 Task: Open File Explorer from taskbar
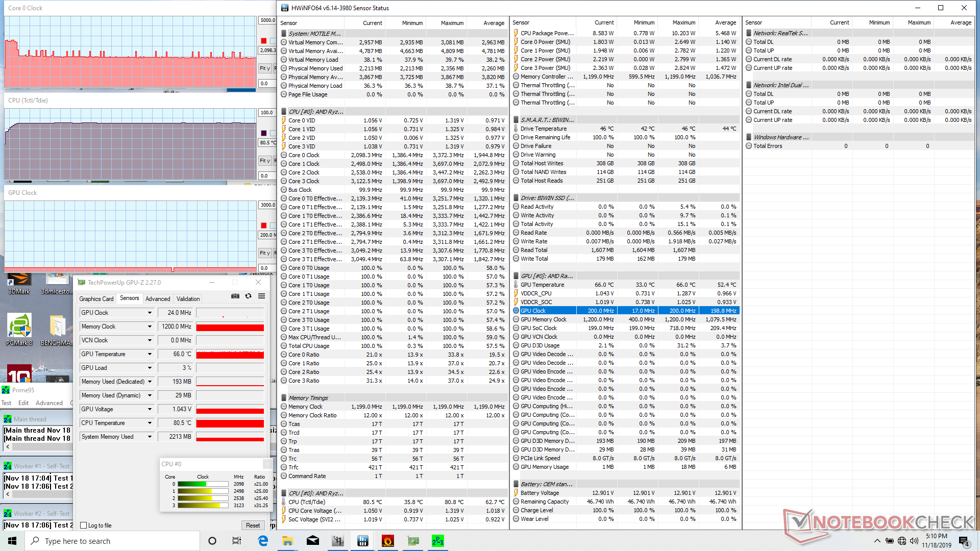[x=287, y=541]
